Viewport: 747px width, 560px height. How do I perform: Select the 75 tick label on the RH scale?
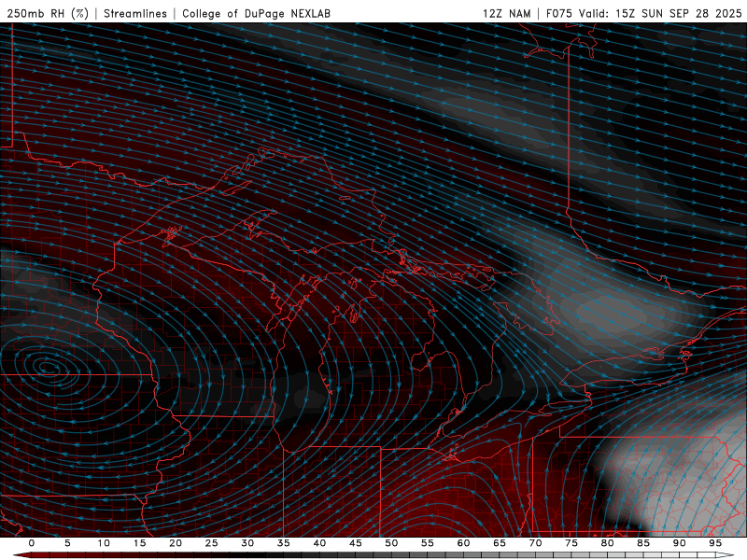571,543
